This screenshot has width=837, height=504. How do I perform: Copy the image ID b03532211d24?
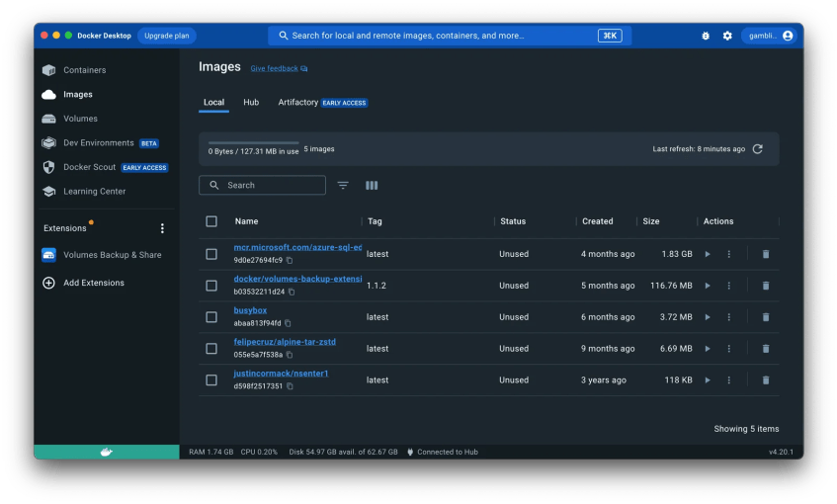pos(292,293)
